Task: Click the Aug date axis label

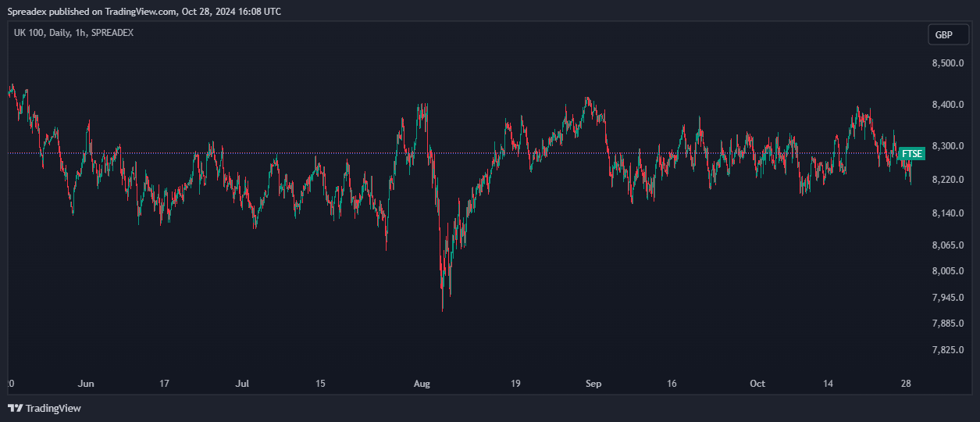Action: coord(422,384)
